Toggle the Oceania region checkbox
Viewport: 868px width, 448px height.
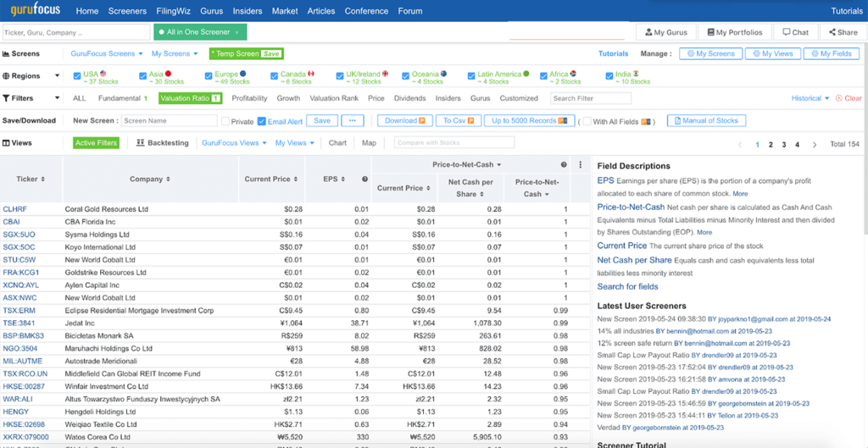[406, 75]
